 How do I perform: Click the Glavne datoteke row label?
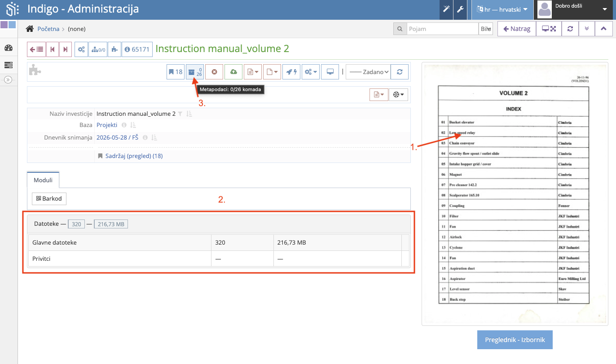[x=54, y=242]
